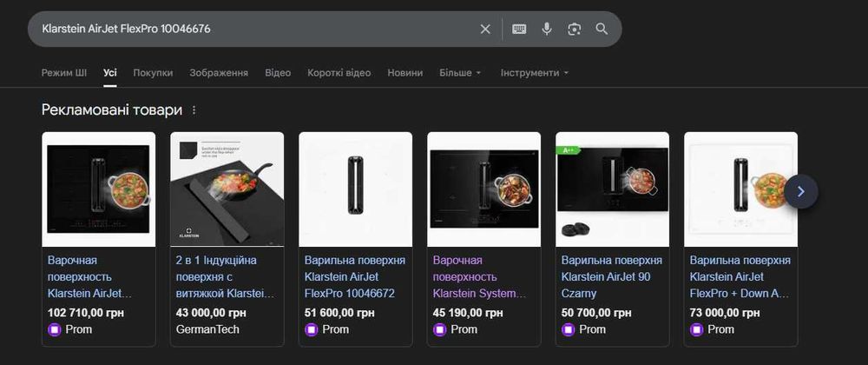The height and width of the screenshot is (365, 868).
Task: Click the Рекламовані товари heading
Action: [x=112, y=110]
